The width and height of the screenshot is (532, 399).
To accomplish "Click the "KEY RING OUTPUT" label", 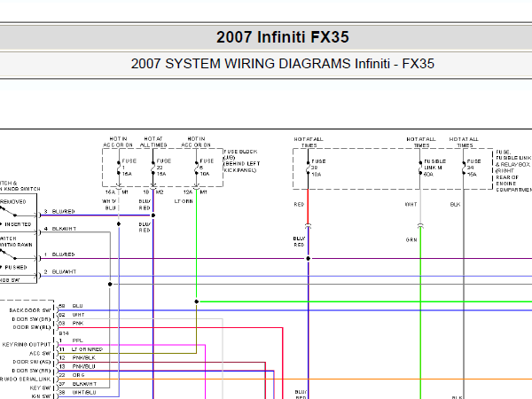I will click(27, 344).
